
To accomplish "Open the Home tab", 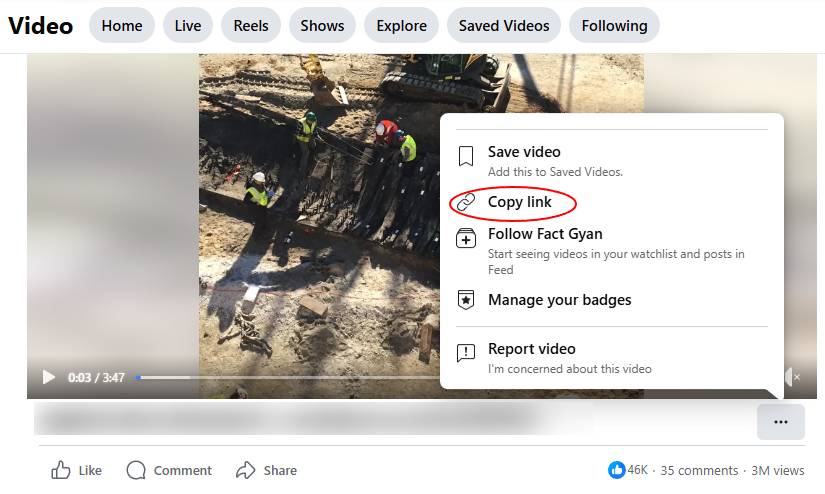I will 122,26.
